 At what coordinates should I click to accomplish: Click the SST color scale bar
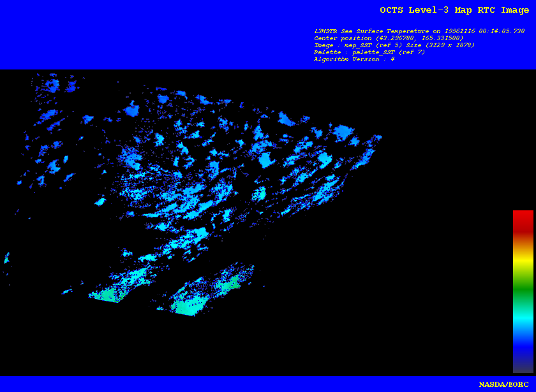[523, 291]
